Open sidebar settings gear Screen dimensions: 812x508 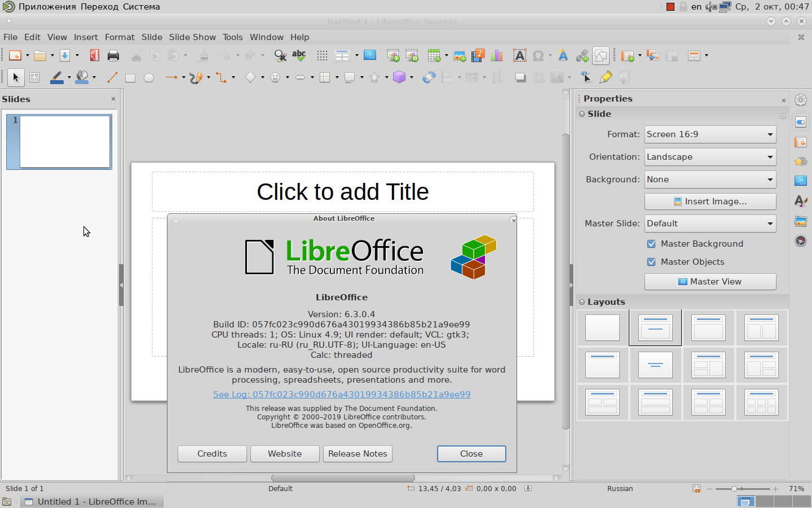801,100
